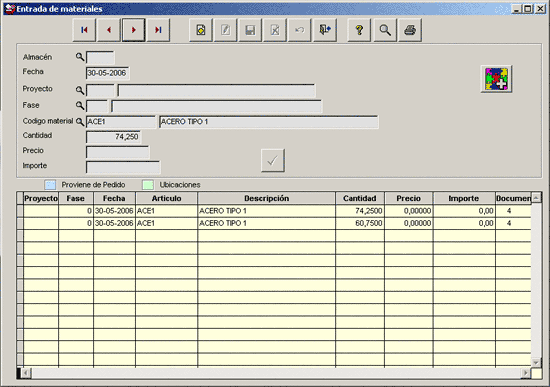Screen dimensions: 550x387
Task: Click the Fase description field
Action: point(216,106)
